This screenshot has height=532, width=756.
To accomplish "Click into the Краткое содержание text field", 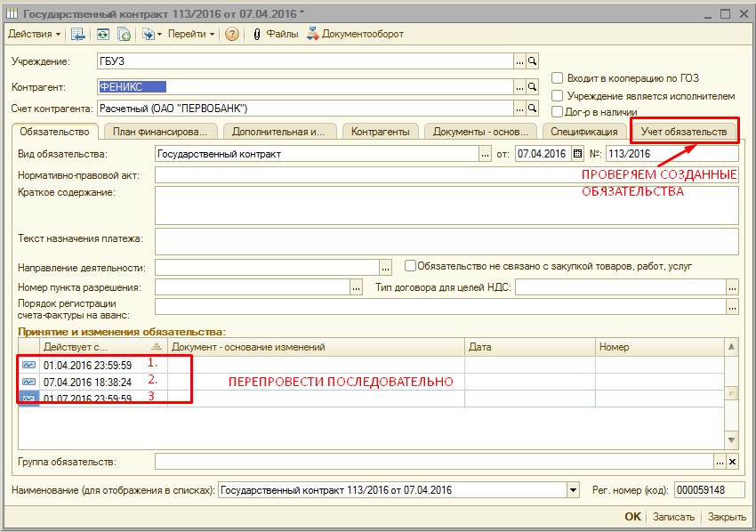I will pyautogui.click(x=446, y=205).
